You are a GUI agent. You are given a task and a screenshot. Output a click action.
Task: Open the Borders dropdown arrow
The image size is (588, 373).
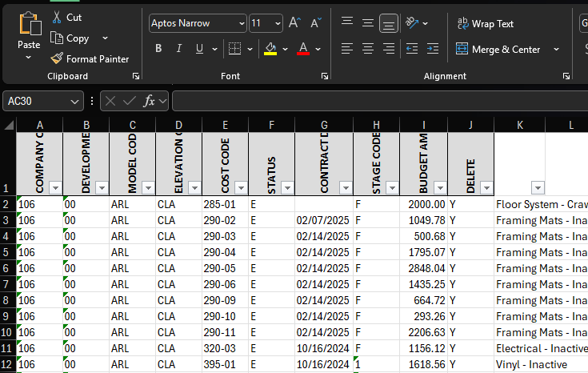250,49
